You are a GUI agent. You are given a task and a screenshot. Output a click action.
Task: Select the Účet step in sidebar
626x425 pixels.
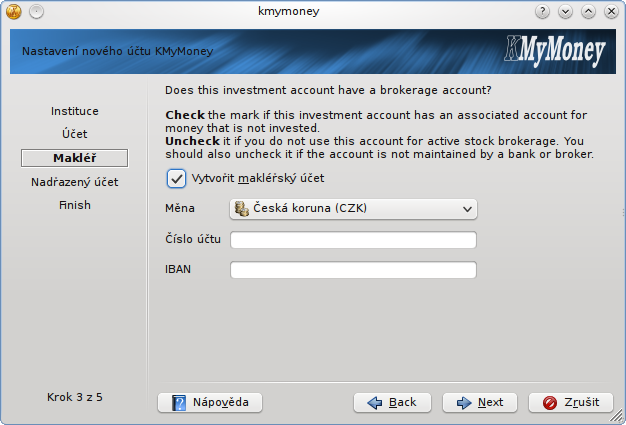(x=75, y=134)
